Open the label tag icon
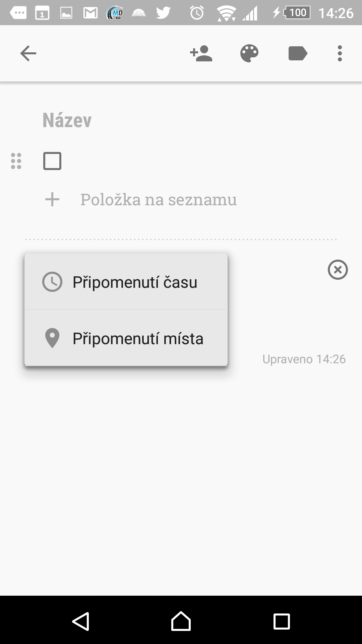Image resolution: width=362 pixels, height=644 pixels. [298, 53]
